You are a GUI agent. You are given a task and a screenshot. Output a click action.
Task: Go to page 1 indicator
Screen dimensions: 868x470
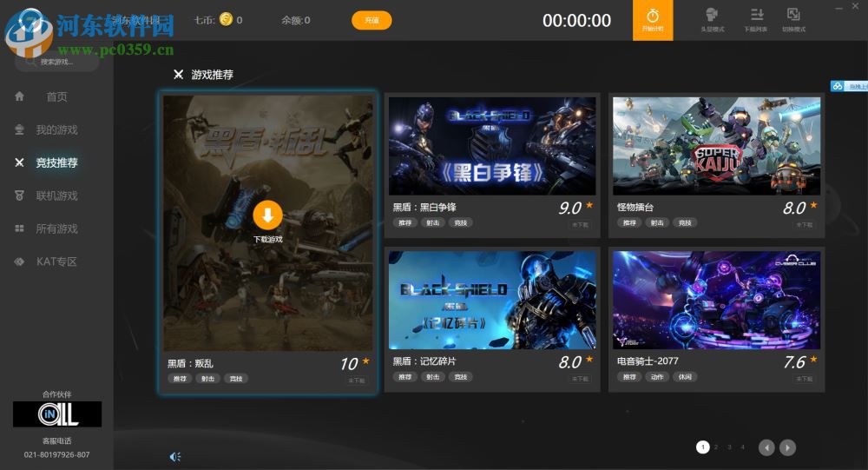[702, 447]
